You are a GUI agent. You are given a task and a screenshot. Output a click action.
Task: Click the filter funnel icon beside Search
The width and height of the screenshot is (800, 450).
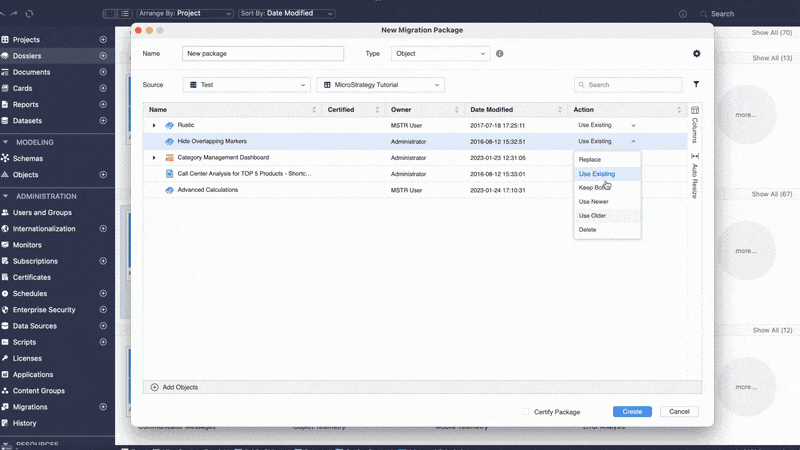[x=696, y=85]
